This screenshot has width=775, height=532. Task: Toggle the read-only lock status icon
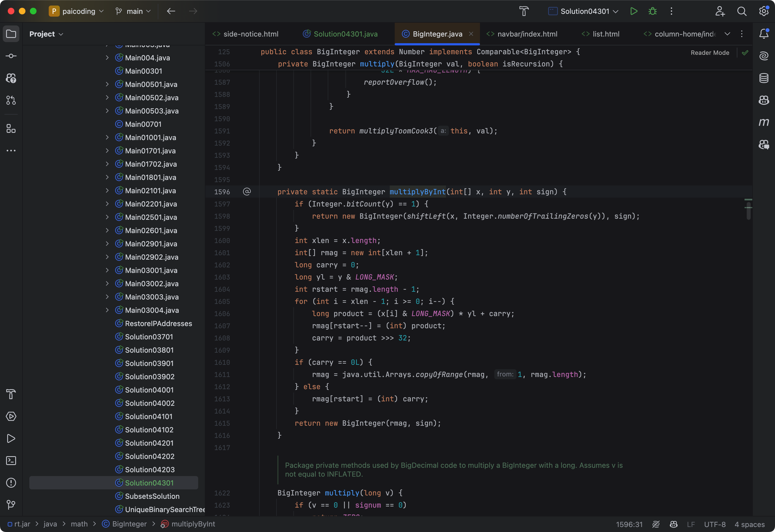pos(656,524)
